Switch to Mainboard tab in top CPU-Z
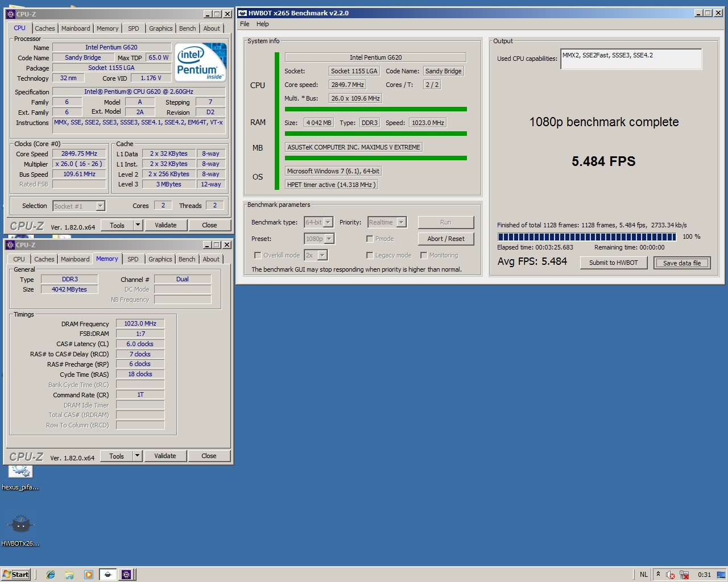728x582 pixels. tap(76, 28)
